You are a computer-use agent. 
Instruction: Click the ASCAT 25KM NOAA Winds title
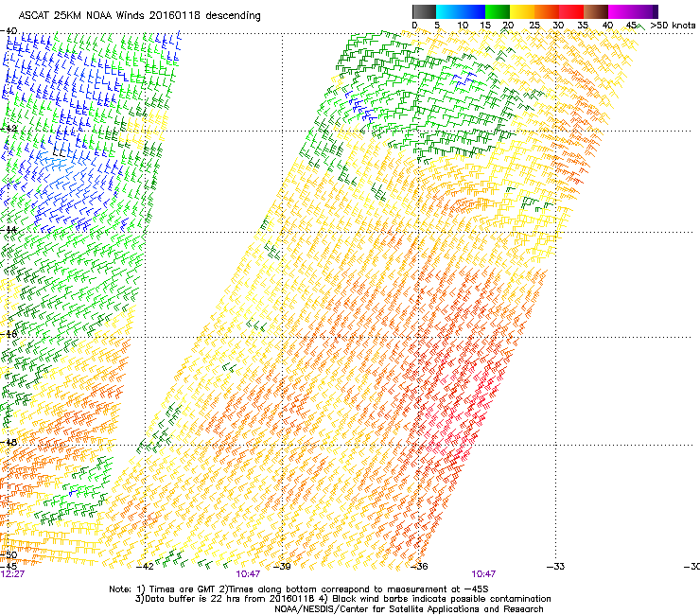pos(139,15)
